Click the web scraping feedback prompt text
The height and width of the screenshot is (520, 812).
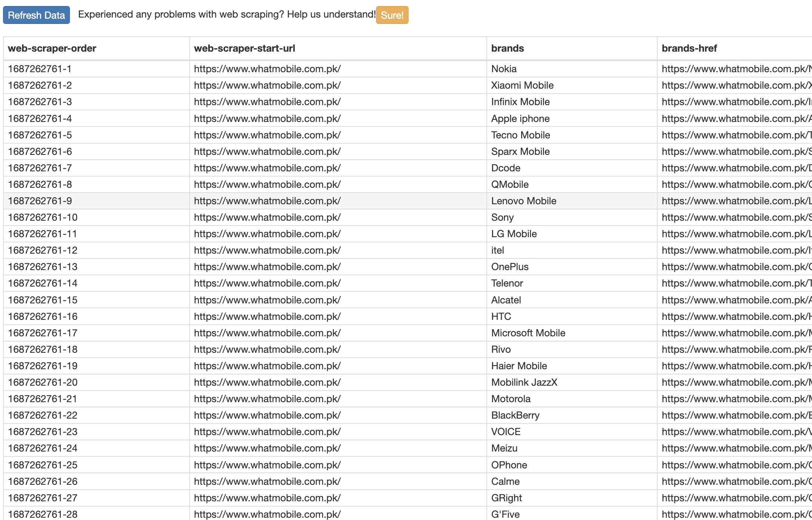coord(227,15)
